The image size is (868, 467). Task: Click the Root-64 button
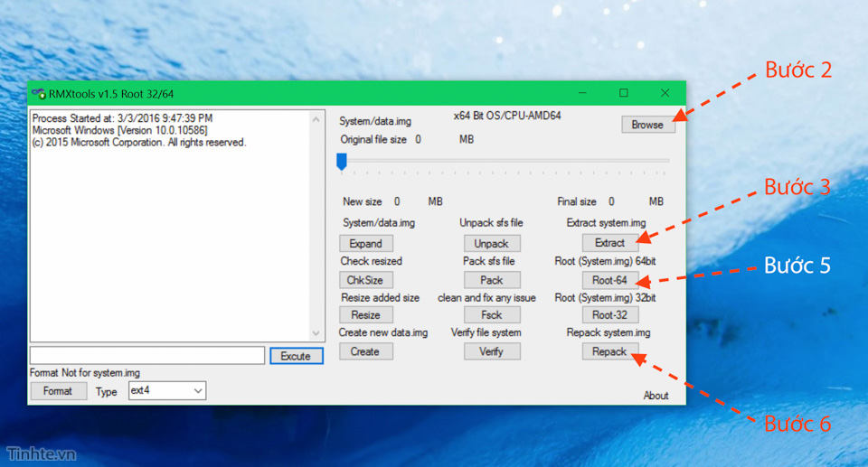tap(610, 280)
